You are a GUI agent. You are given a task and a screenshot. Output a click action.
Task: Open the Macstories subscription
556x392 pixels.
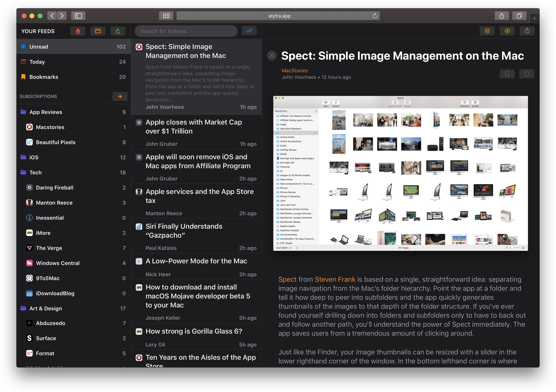pyautogui.click(x=74, y=127)
